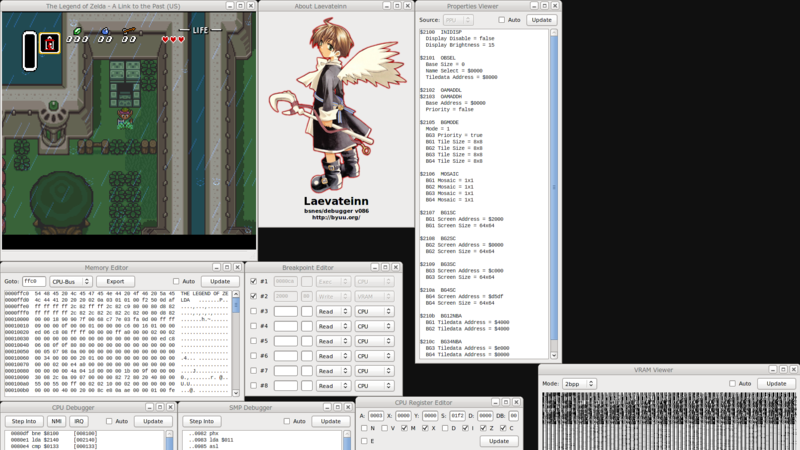The width and height of the screenshot is (800, 450).
Task: Click the Goto address field in Memory Editor
Action: point(34,282)
